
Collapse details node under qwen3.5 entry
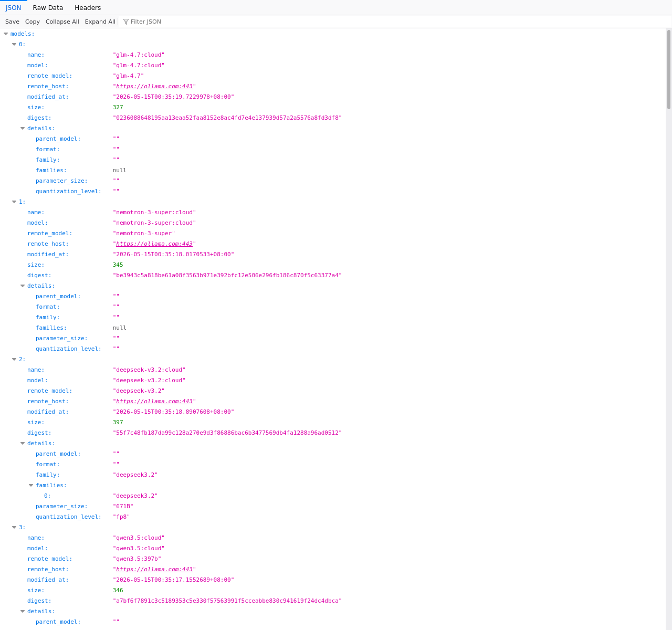coord(23,611)
